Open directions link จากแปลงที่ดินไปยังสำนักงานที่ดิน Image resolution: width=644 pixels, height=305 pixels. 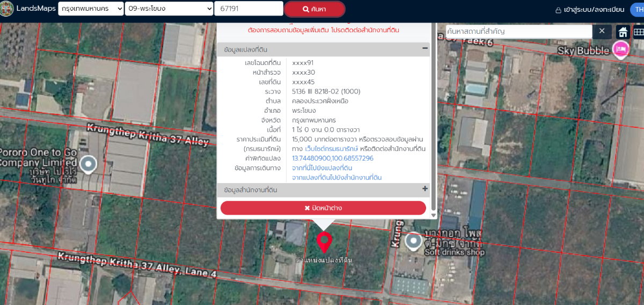pyautogui.click(x=337, y=178)
